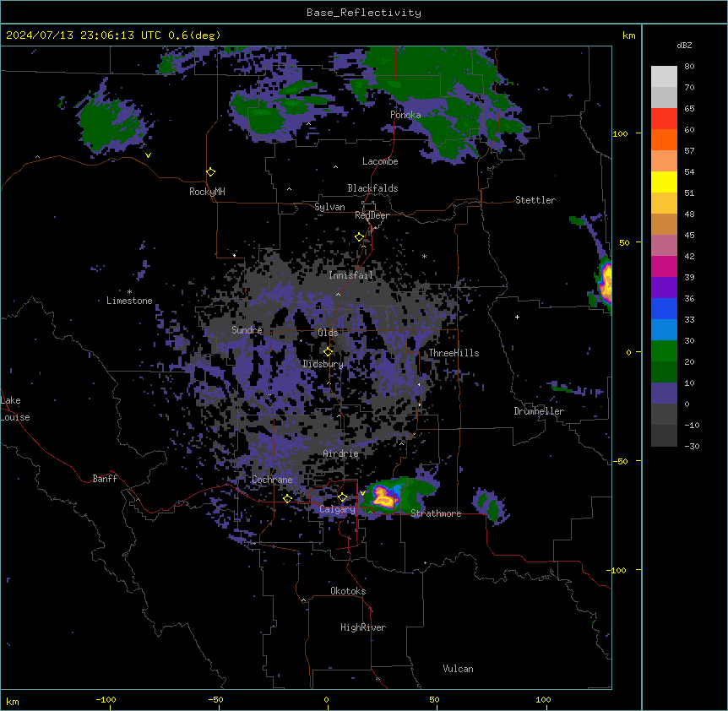
Task: Pick the bright green 20-30 dBZ swatch
Action: pyautogui.click(x=664, y=351)
